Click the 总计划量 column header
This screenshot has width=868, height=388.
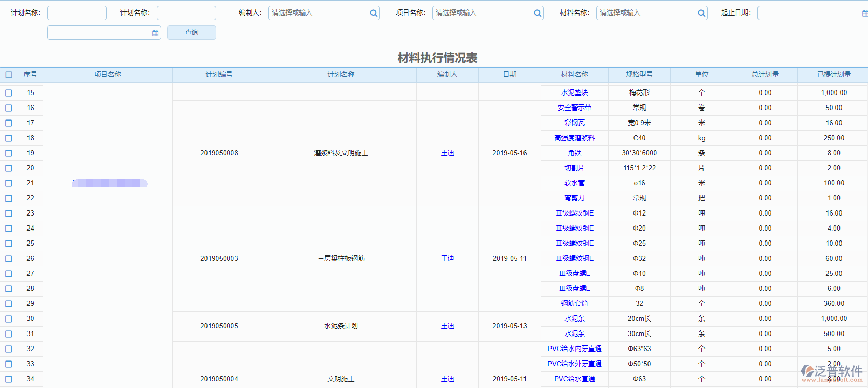click(x=765, y=75)
